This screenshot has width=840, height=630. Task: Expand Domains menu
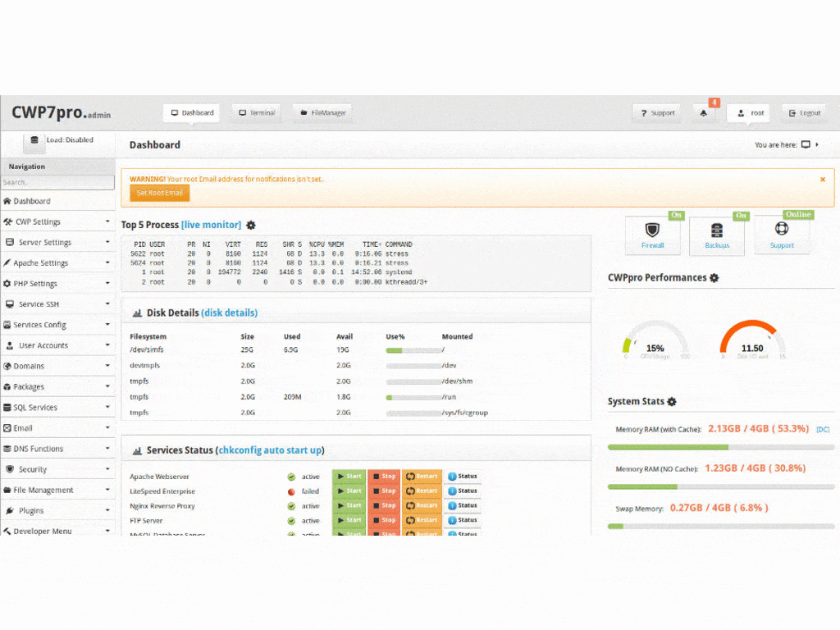pyautogui.click(x=58, y=366)
